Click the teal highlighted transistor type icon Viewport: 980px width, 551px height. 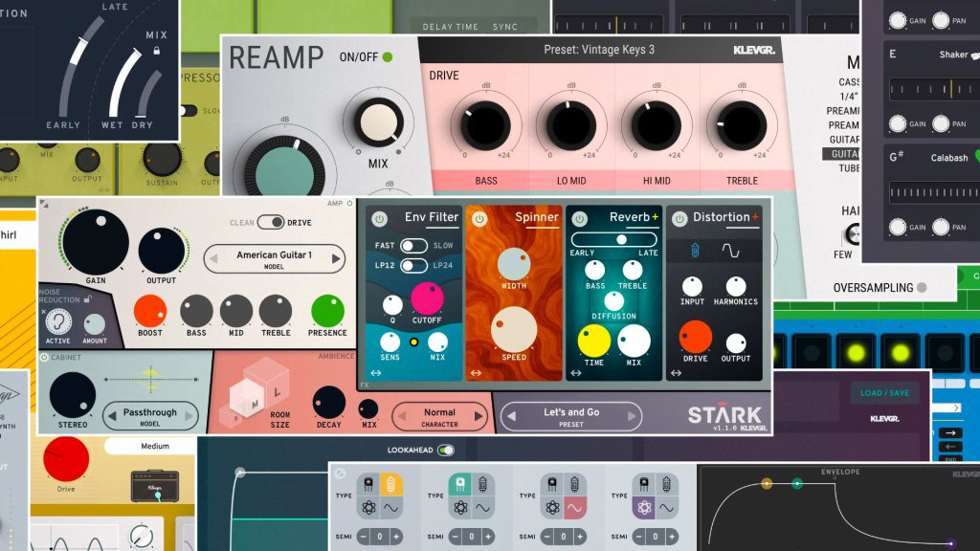pyautogui.click(x=460, y=484)
